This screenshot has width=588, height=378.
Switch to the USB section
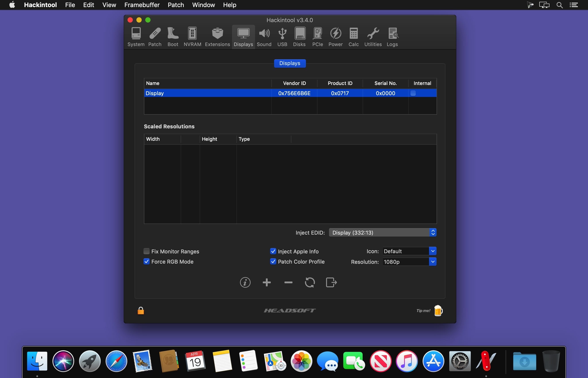(x=282, y=37)
